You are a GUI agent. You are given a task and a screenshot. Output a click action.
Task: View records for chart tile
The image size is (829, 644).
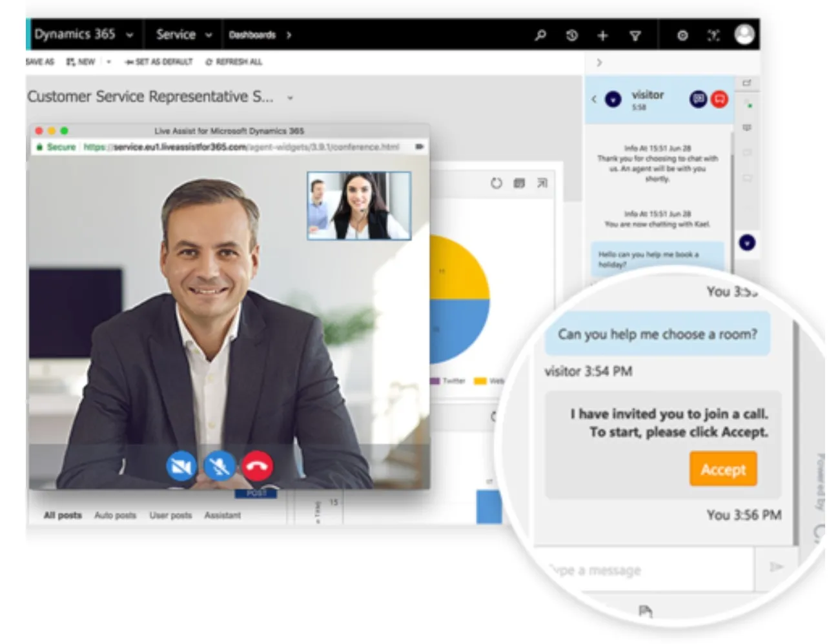point(519,183)
